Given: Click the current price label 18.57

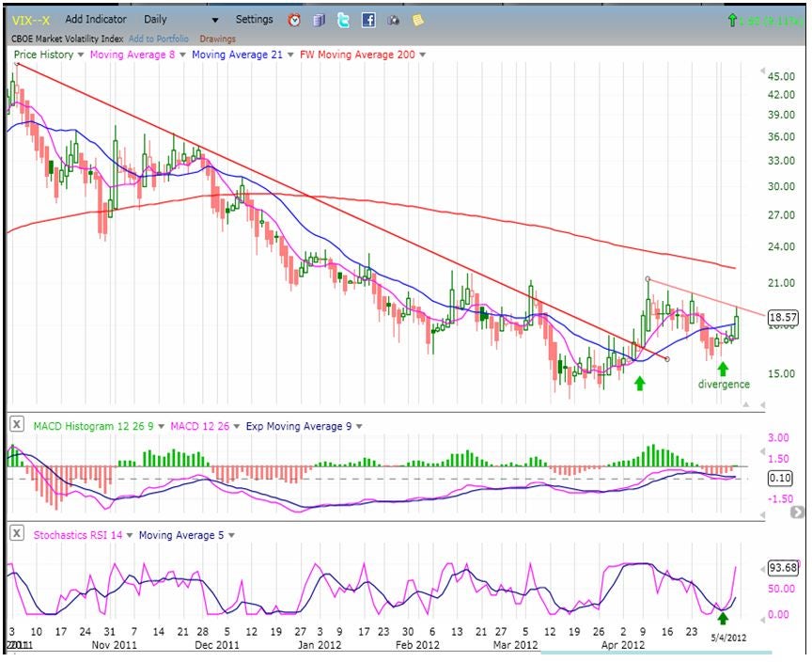Looking at the screenshot, I should pyautogui.click(x=783, y=318).
